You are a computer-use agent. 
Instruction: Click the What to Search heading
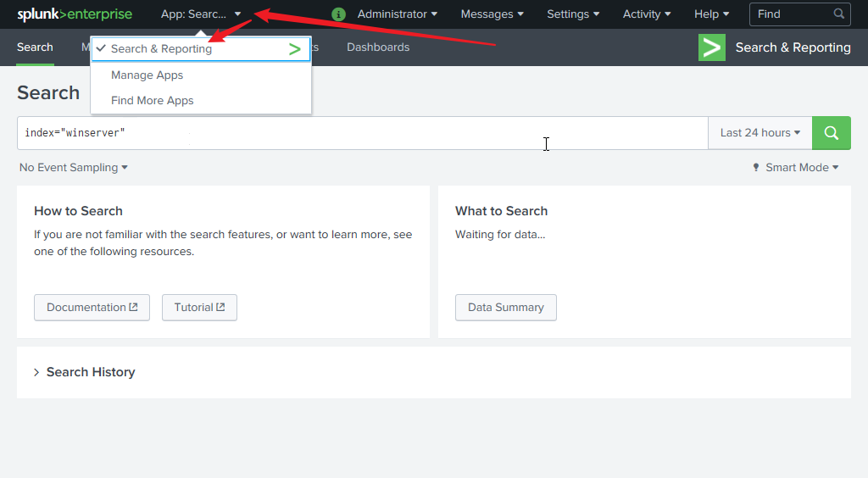pos(501,211)
